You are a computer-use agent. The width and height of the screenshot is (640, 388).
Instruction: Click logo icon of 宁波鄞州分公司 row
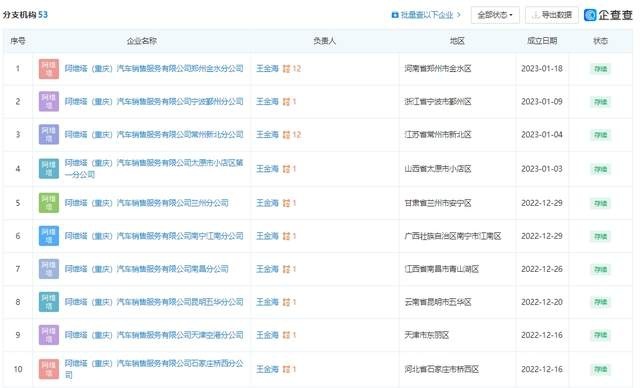[x=49, y=102]
